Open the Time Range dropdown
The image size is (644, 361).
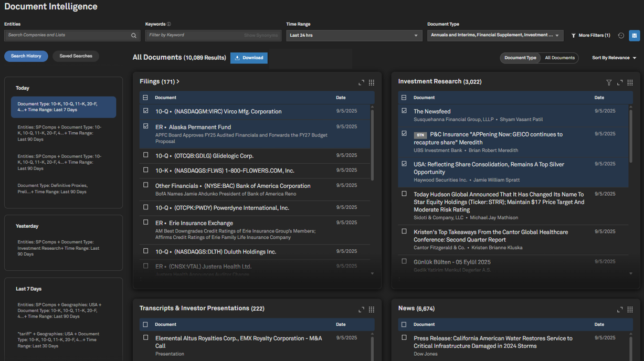pos(354,36)
